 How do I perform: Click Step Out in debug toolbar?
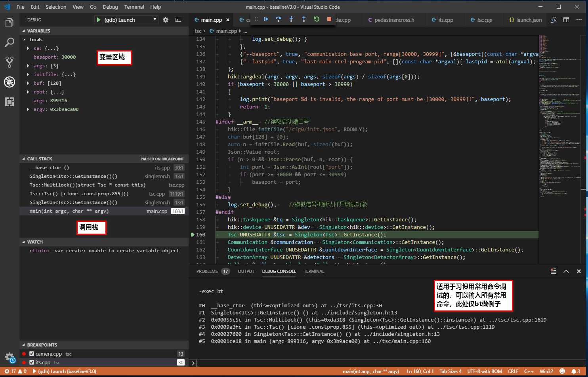[x=304, y=19]
